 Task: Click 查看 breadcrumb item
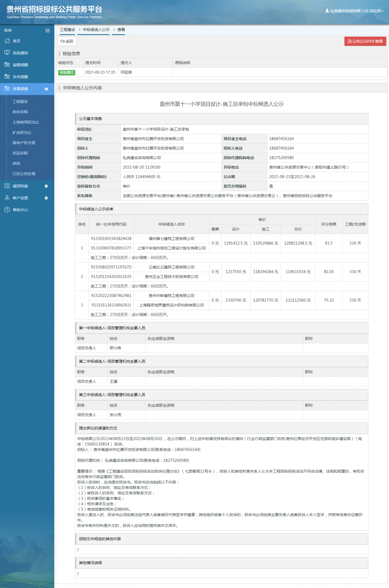121,29
